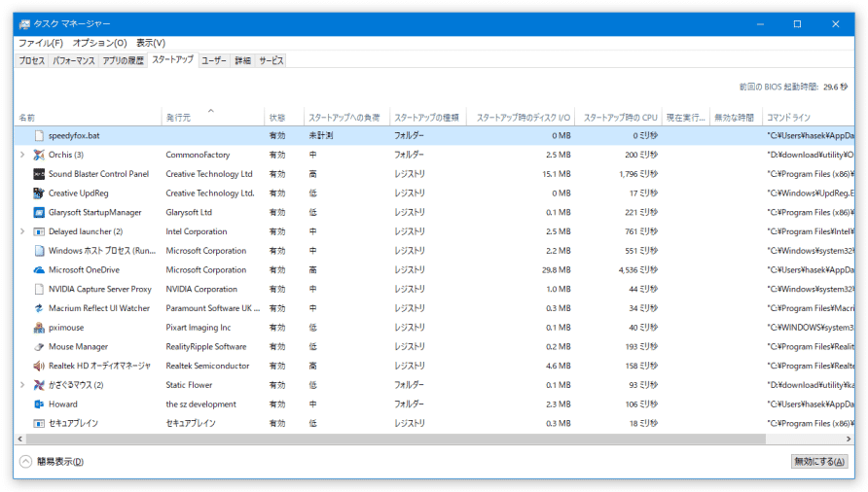Select the Pixart Imaging Inc cell
868x492 pixels.
[x=199, y=328]
